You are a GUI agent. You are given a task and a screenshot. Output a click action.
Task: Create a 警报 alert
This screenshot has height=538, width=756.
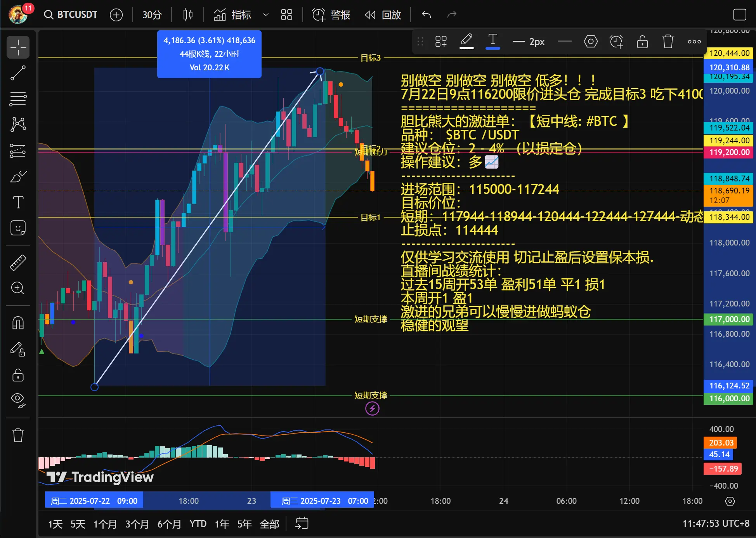331,15
